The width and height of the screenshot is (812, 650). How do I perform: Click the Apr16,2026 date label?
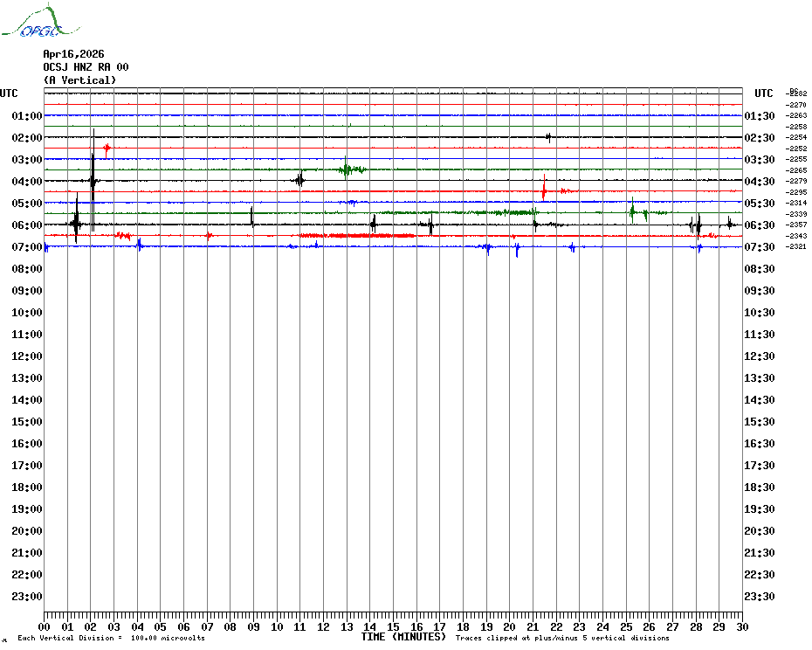click(x=73, y=54)
